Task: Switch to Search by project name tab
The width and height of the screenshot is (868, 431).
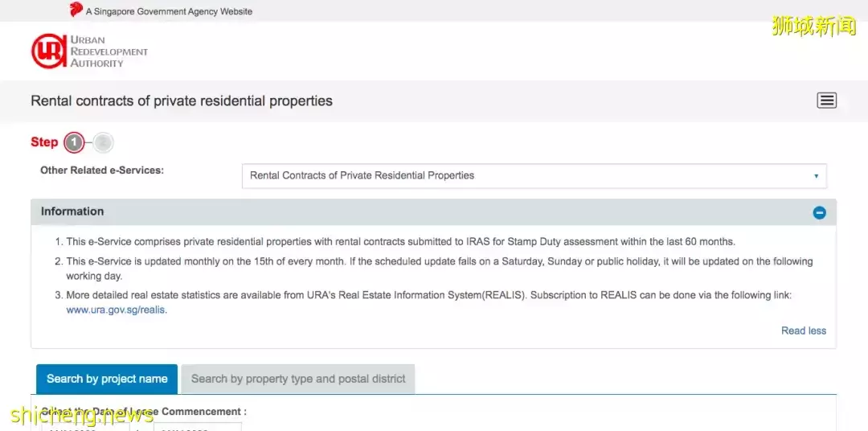Action: tap(107, 379)
